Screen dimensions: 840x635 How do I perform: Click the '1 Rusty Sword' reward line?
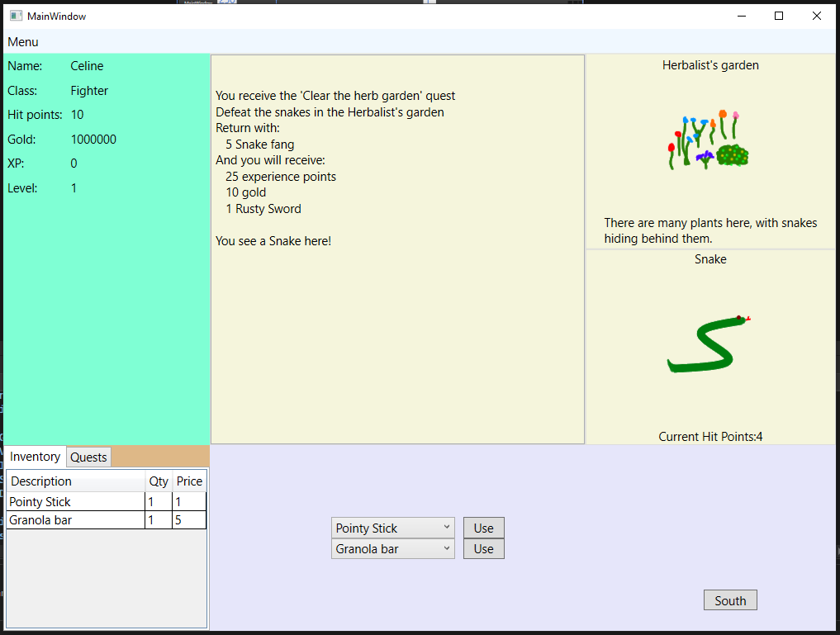(263, 209)
